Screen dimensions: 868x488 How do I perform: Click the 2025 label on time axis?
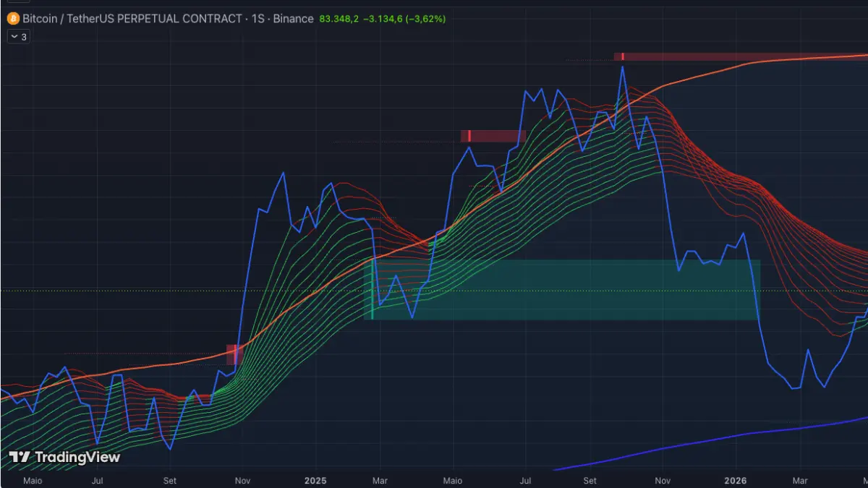point(316,480)
